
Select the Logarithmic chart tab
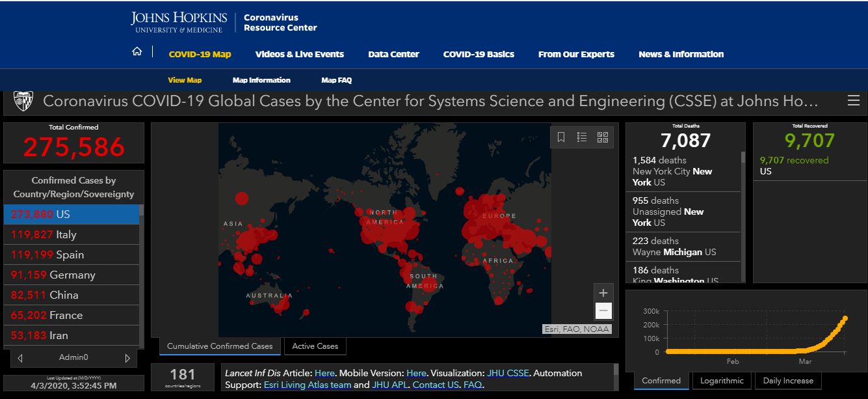pyautogui.click(x=722, y=381)
